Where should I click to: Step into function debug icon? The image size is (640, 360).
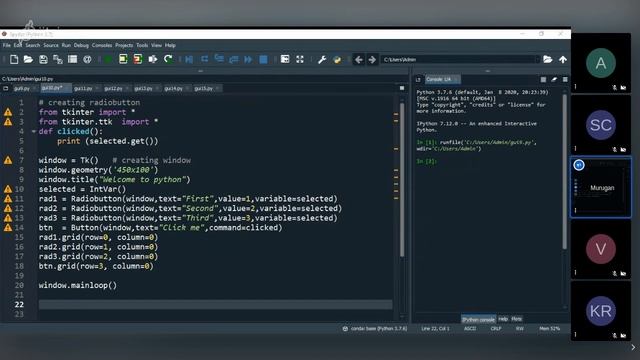click(x=219, y=60)
